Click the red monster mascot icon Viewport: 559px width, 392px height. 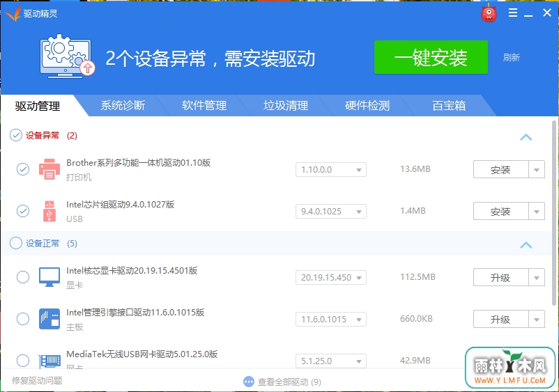pyautogui.click(x=489, y=14)
